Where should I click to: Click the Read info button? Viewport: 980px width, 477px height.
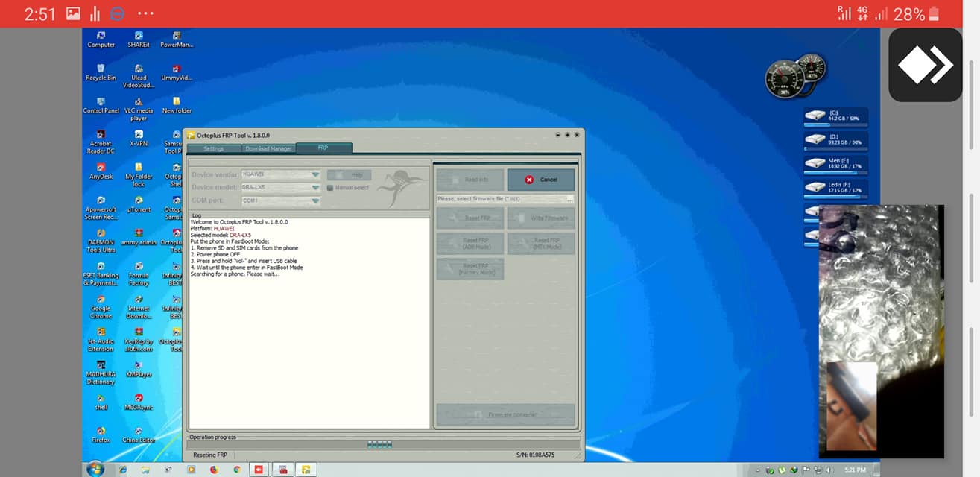click(x=470, y=180)
